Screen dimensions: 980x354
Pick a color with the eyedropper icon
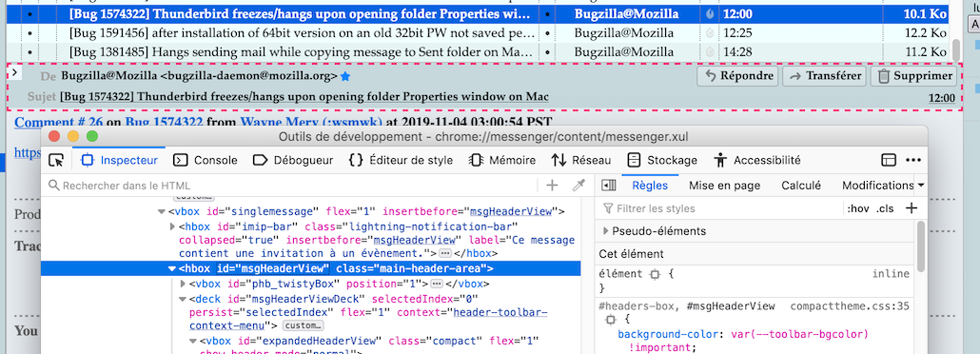coord(578,186)
